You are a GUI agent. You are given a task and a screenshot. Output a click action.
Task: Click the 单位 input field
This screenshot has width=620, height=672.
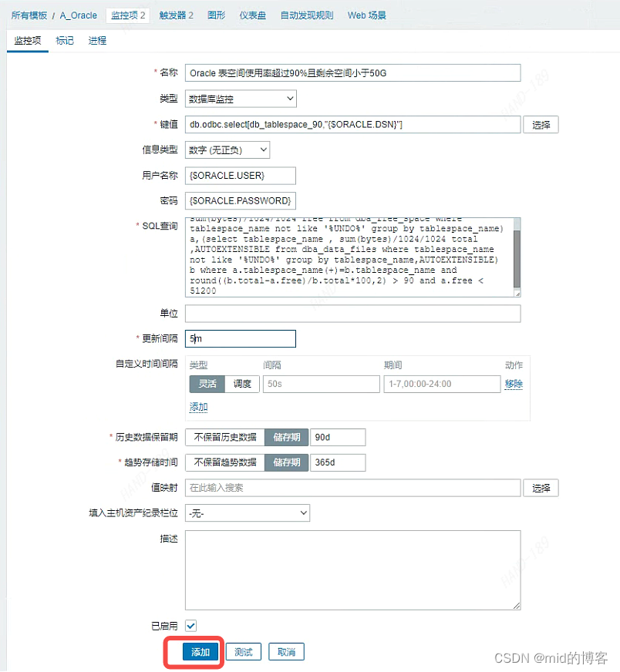(x=353, y=314)
